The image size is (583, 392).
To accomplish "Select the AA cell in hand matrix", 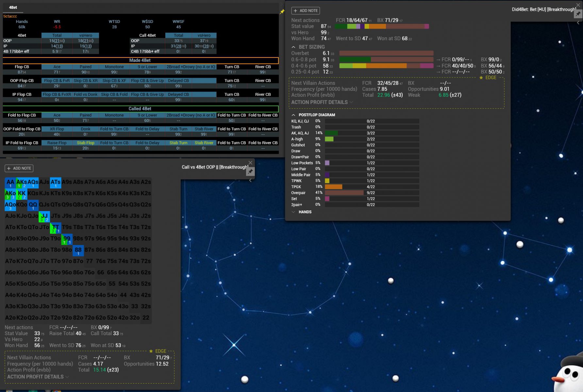I will [x=10, y=183].
